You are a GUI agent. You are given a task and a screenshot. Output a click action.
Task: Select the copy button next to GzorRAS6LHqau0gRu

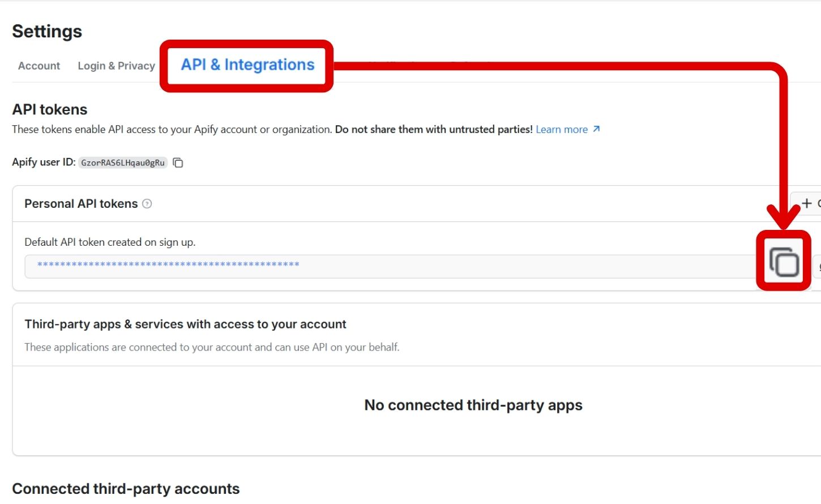click(177, 163)
